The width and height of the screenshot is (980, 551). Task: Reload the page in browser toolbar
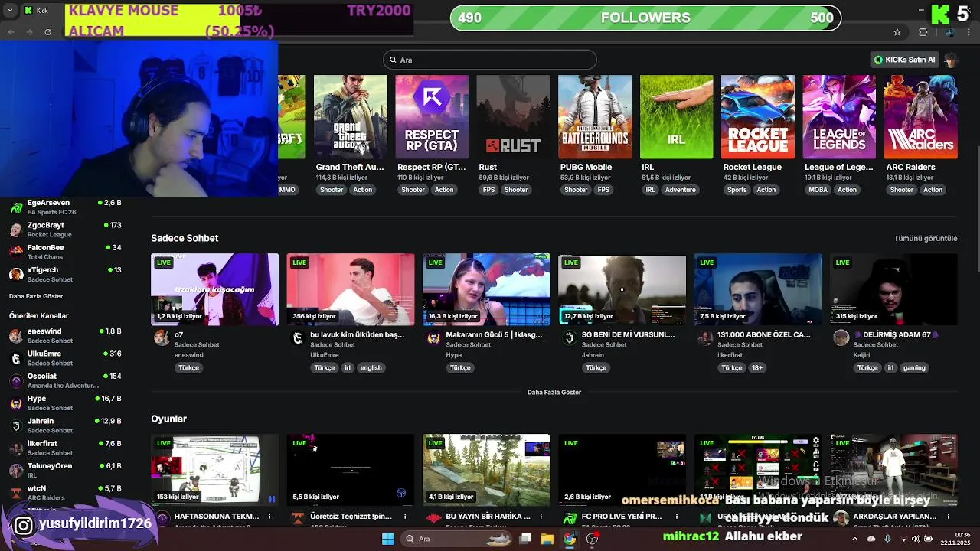tap(48, 32)
